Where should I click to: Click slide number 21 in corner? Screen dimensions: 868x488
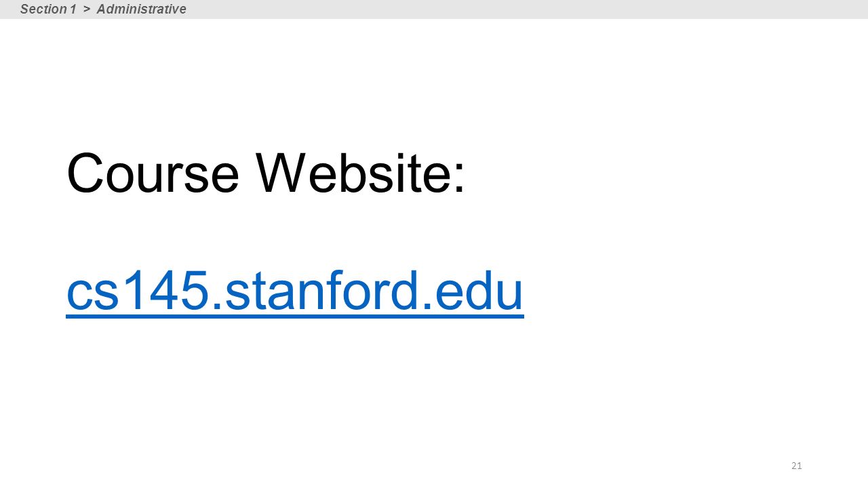click(x=797, y=466)
